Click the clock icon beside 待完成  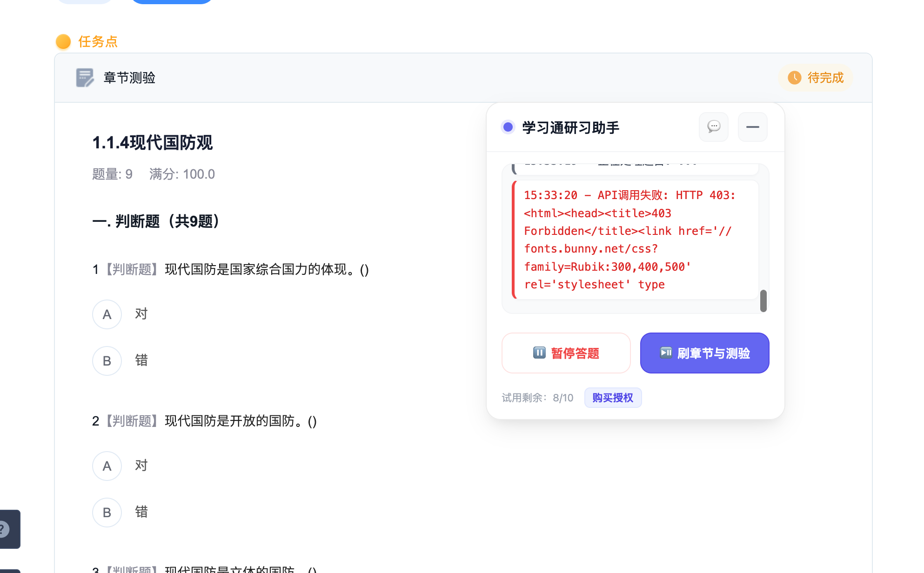(x=794, y=78)
